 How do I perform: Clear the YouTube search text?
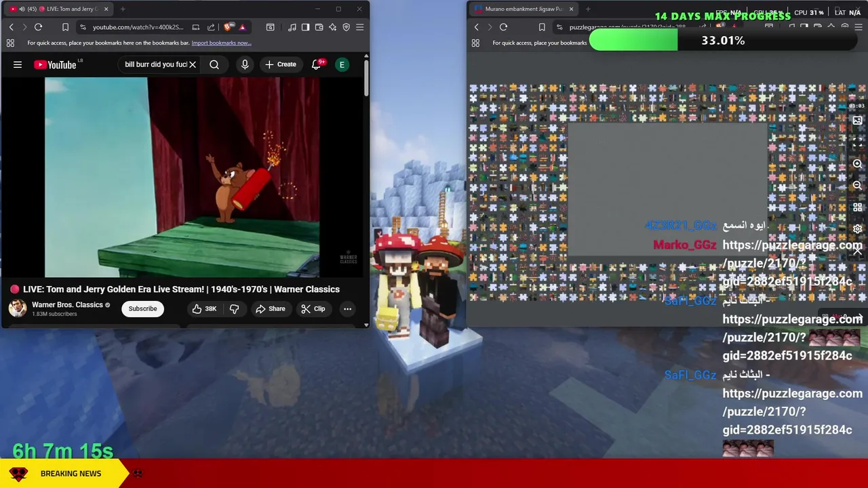click(x=193, y=64)
